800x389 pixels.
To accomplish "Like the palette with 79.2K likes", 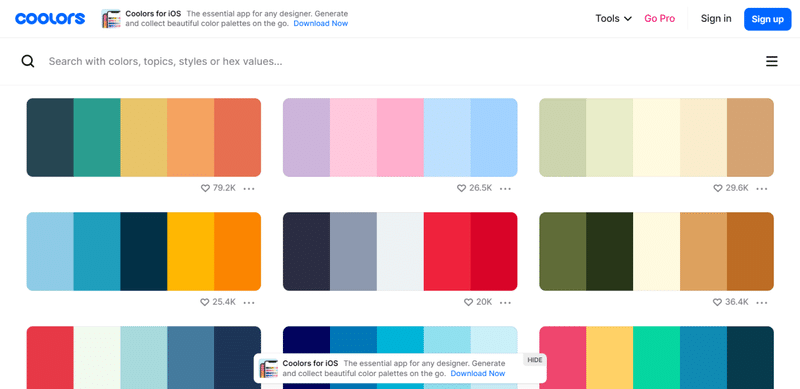I will [x=205, y=188].
